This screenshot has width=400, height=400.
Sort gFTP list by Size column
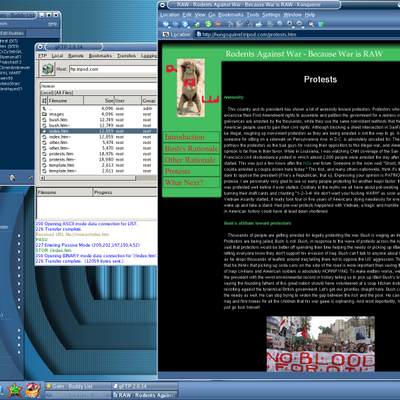(99, 100)
